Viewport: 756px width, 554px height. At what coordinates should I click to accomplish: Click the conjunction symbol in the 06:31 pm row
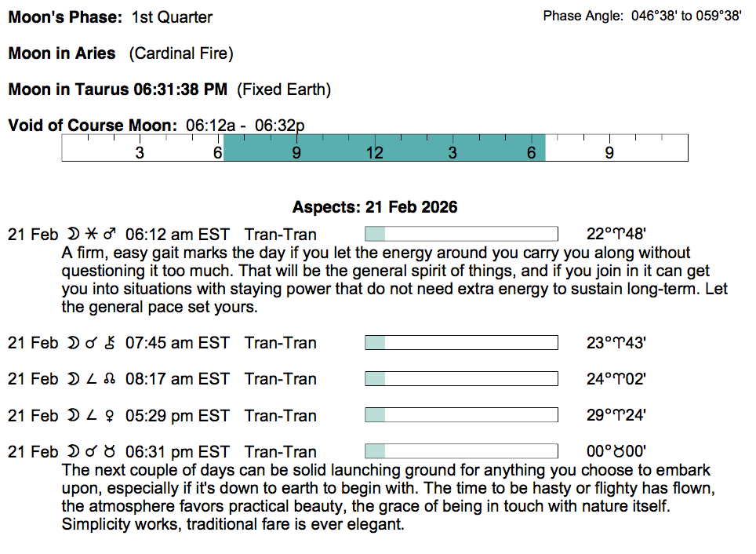[92, 452]
